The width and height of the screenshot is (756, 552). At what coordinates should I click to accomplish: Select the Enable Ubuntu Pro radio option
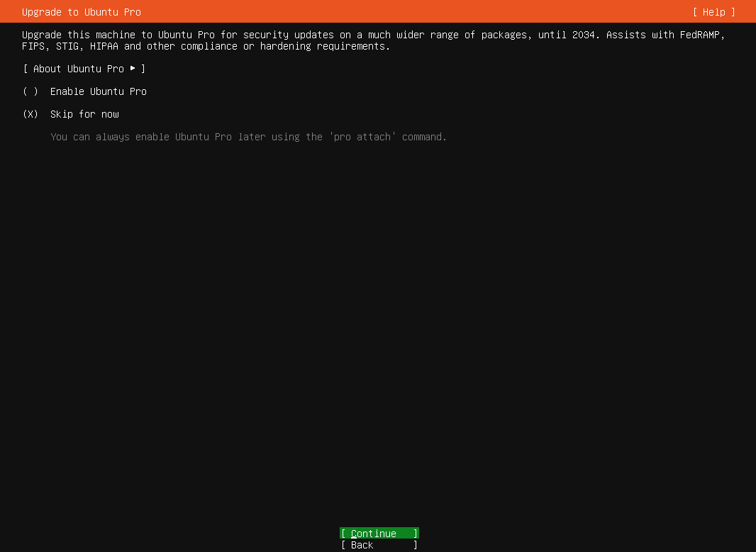point(84,91)
